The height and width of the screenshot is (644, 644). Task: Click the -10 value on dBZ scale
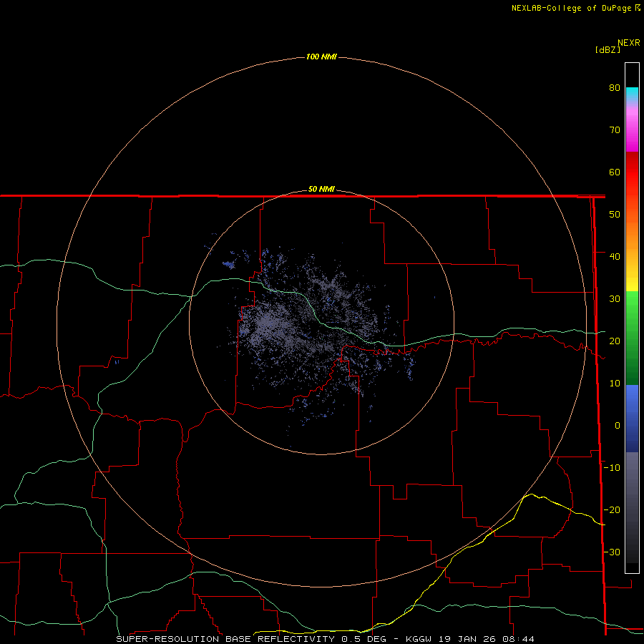[612, 468]
